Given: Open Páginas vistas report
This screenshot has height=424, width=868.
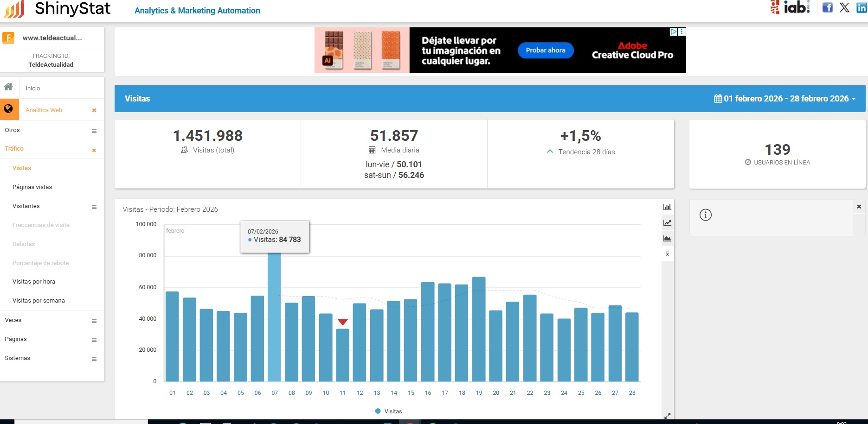Looking at the screenshot, I should (32, 187).
